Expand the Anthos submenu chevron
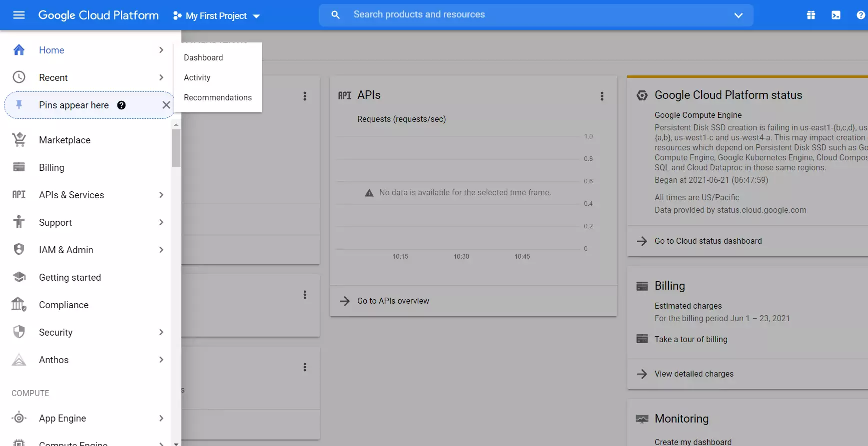This screenshot has width=868, height=446. tap(161, 360)
